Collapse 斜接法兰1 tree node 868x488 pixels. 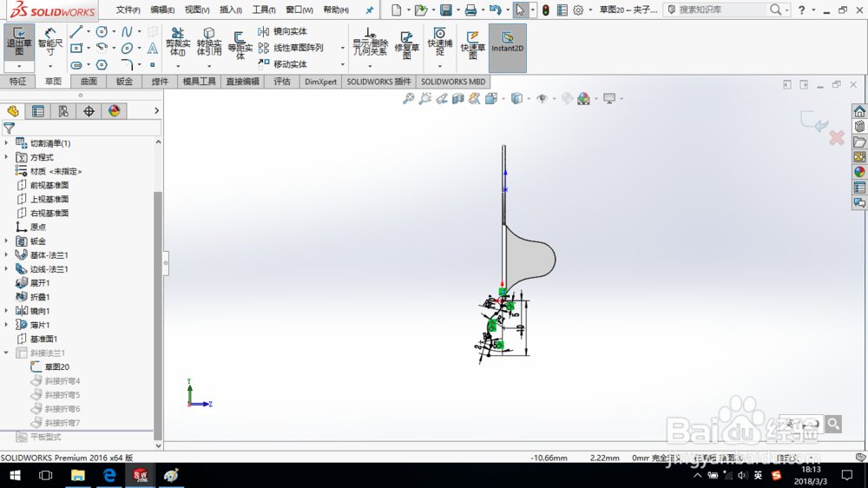tap(7, 353)
